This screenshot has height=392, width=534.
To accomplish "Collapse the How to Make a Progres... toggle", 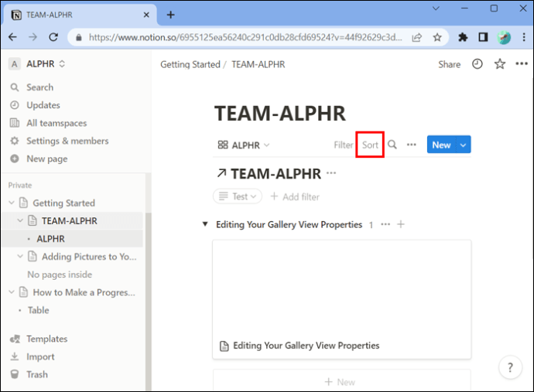I will (12, 292).
